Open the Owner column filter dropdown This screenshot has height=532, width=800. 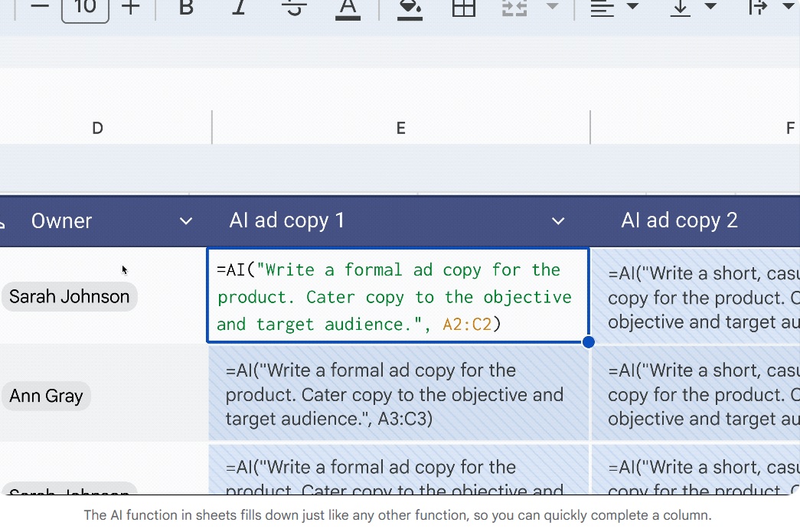click(x=186, y=221)
